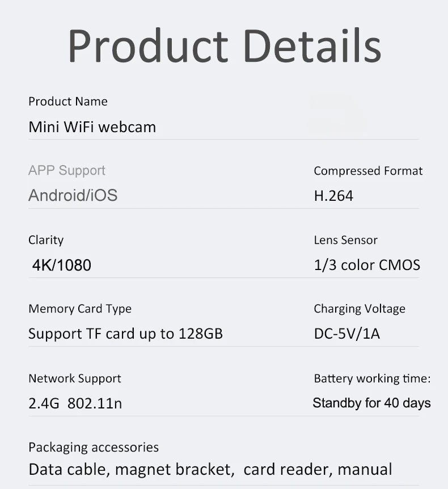The image size is (448, 489).
Task: Click the "1/3 color CMOS" value
Action: coord(367,265)
